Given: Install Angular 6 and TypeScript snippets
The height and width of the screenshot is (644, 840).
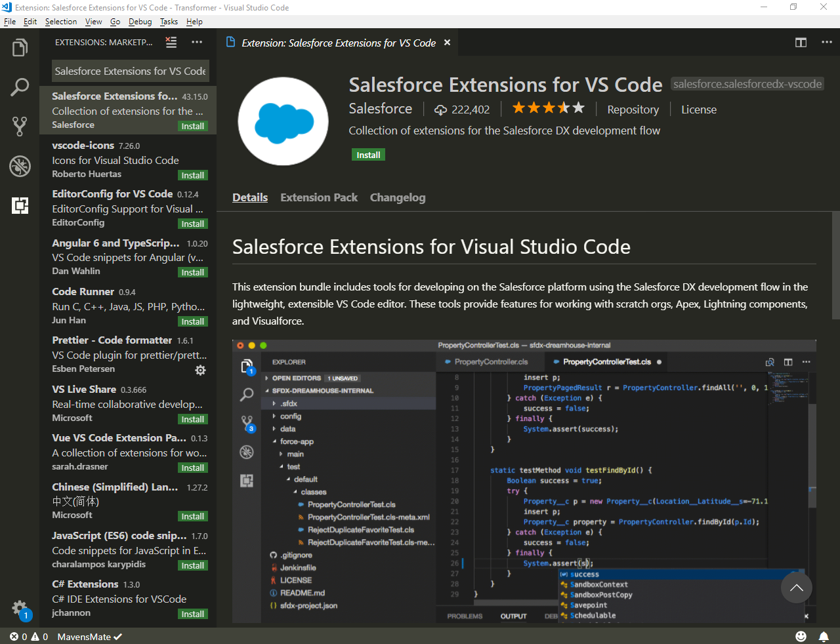Looking at the screenshot, I should point(193,272).
